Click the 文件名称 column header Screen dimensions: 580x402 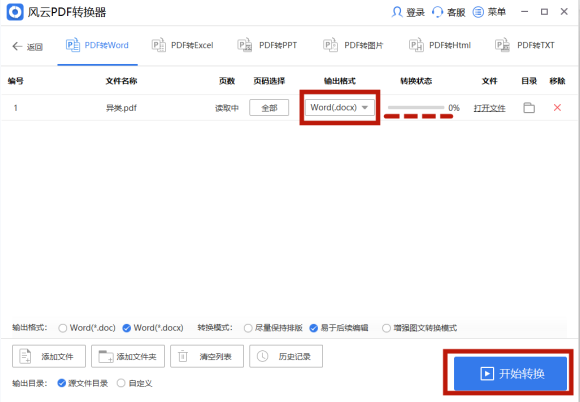(x=121, y=81)
